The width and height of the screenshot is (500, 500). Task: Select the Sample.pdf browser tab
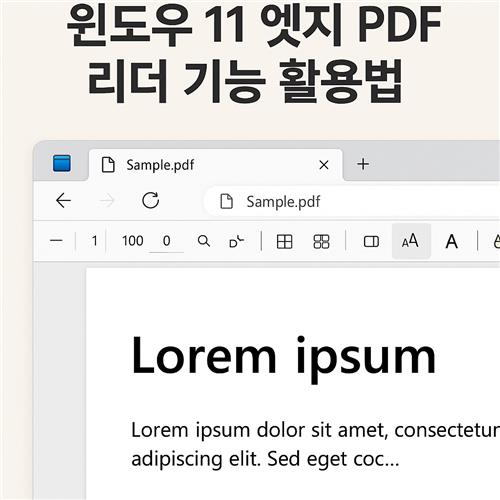216,165
